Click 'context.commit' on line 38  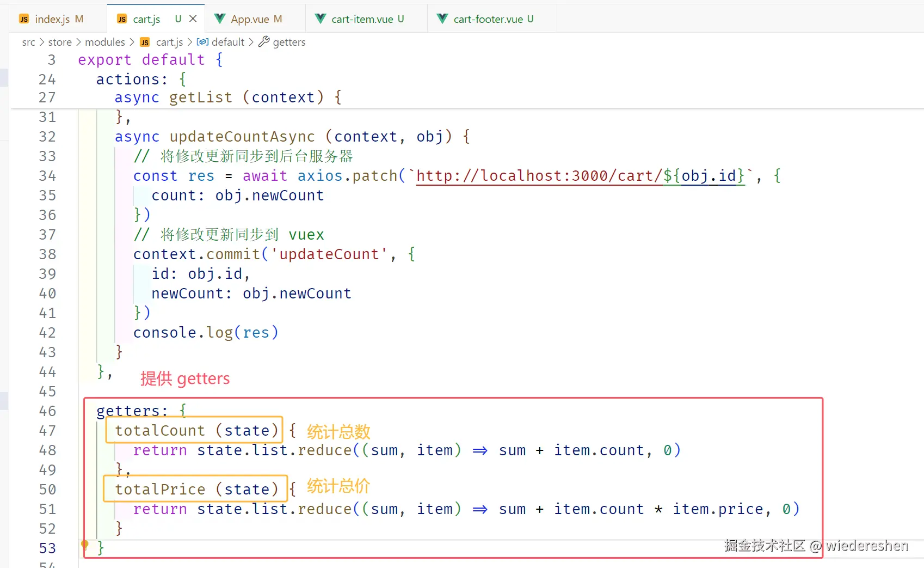pos(197,254)
